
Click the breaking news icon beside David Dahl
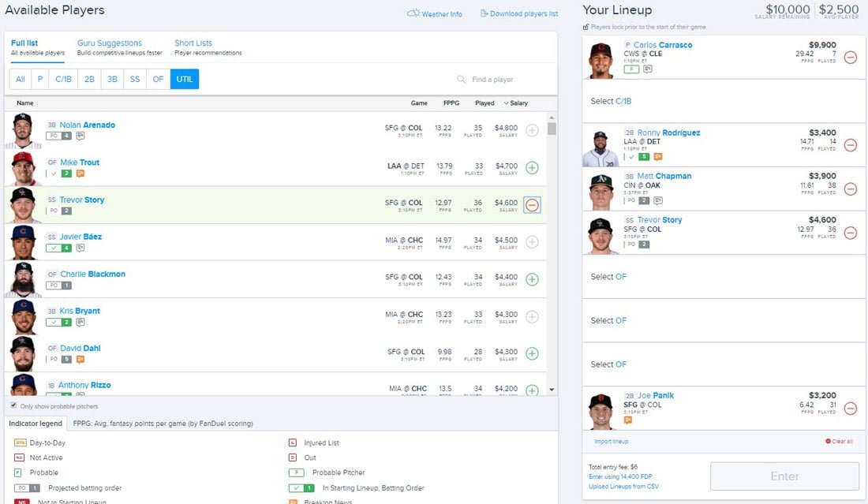click(x=79, y=359)
